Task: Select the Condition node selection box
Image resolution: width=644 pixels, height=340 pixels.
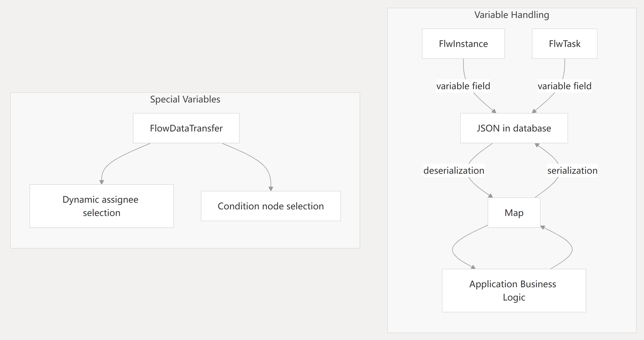Action: 270,206
